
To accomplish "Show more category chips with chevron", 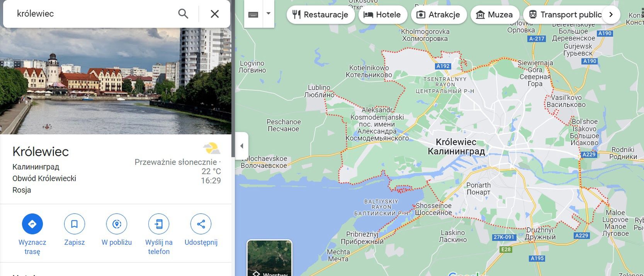I will [x=611, y=15].
